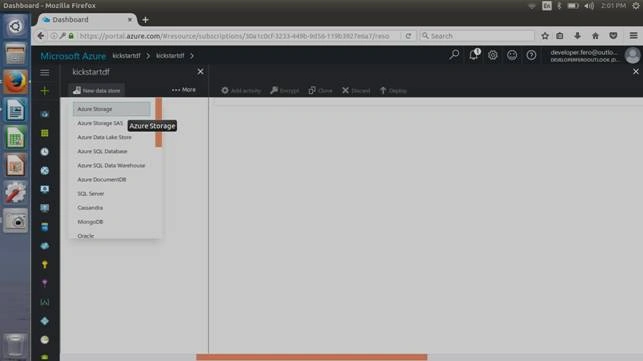Expand first kickstartdf breadcrumb chevron

(148, 56)
